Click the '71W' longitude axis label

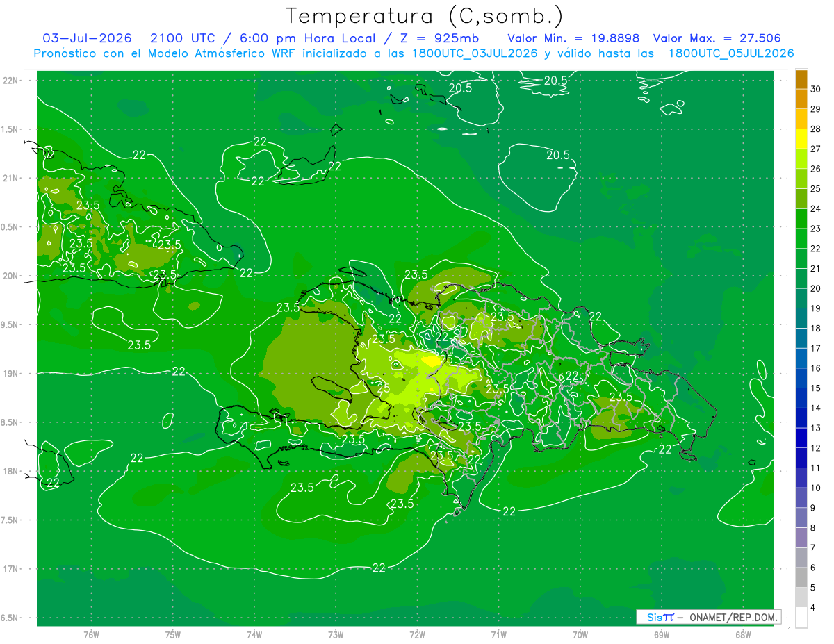(x=498, y=635)
